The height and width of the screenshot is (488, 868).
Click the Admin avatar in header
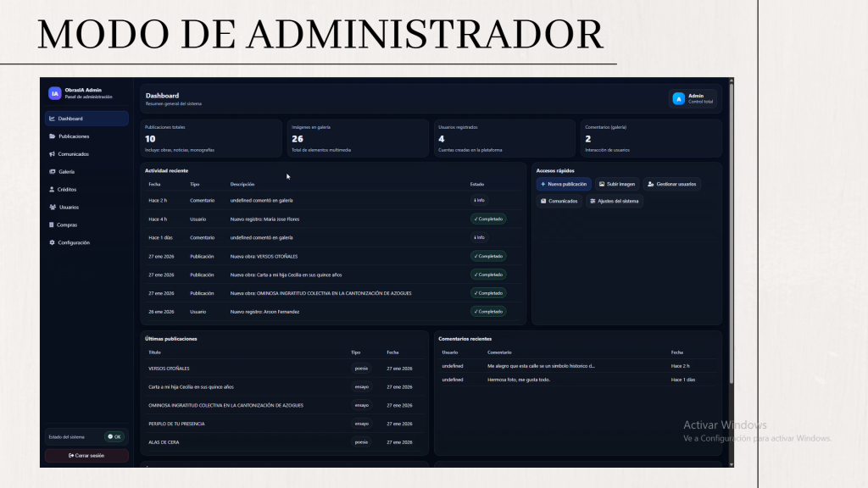click(x=678, y=99)
